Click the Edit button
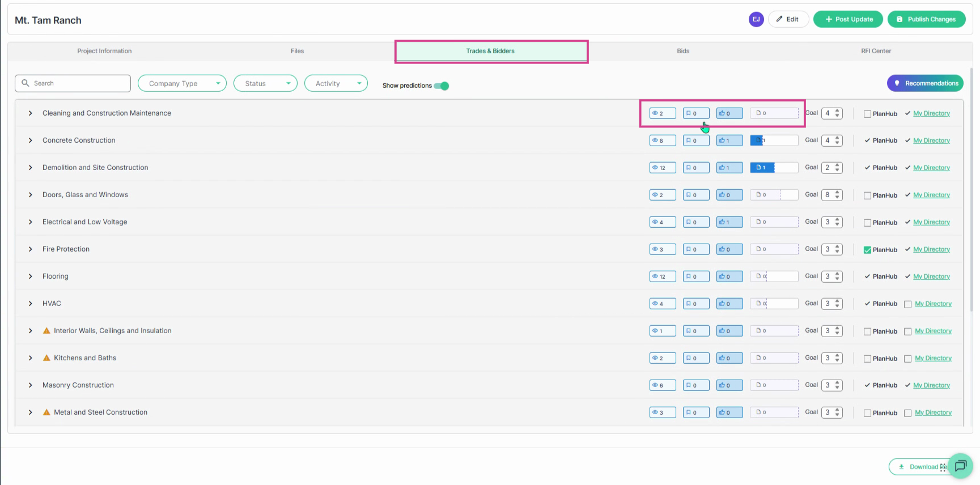The width and height of the screenshot is (980, 485). 788,19
